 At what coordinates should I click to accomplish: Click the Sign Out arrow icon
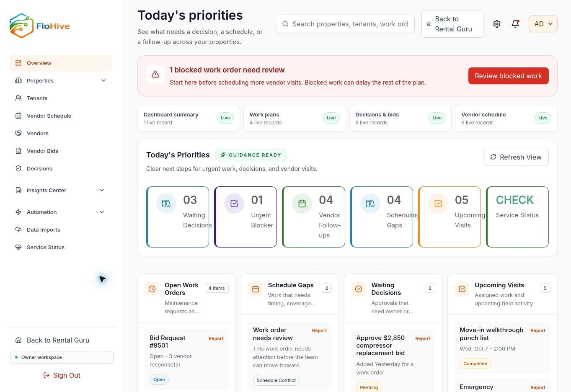coord(47,375)
